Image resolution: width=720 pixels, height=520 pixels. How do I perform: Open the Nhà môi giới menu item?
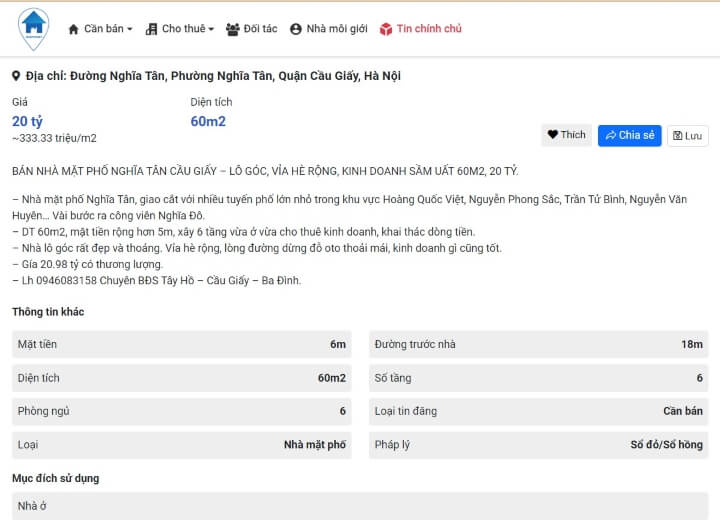point(335,29)
